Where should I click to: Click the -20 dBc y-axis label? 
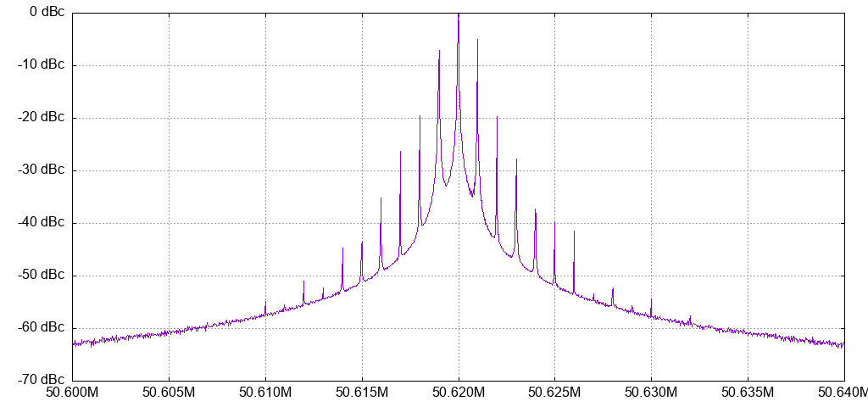[42, 117]
